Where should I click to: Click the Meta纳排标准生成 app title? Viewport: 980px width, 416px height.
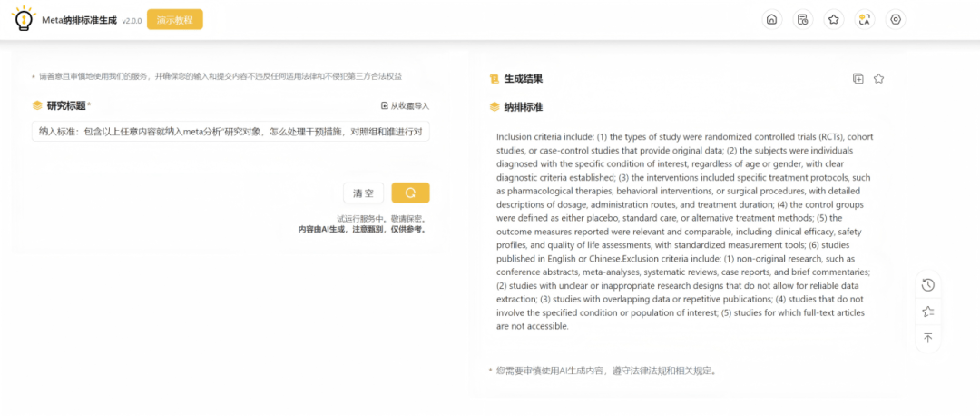[79, 20]
